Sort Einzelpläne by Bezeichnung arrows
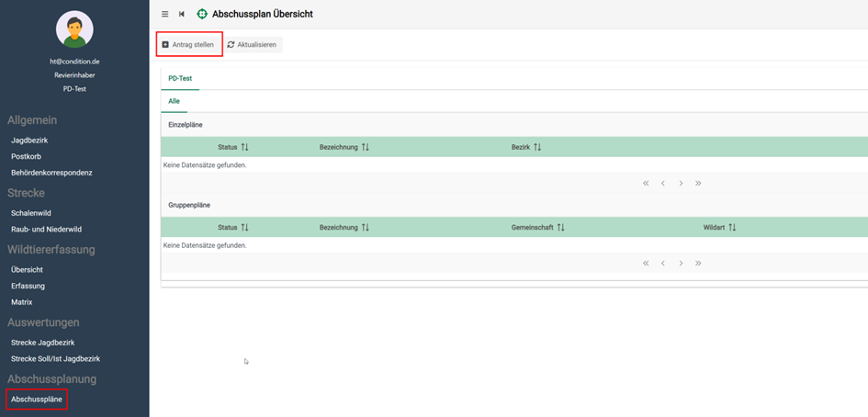Screen dimensions: 868x417 tap(365, 147)
